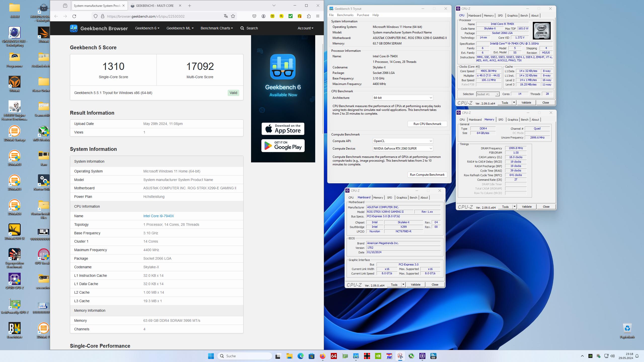Open TechPowerUp GPU-Z desktop shortcut
The width and height of the screenshot is (644, 362).
point(15,306)
